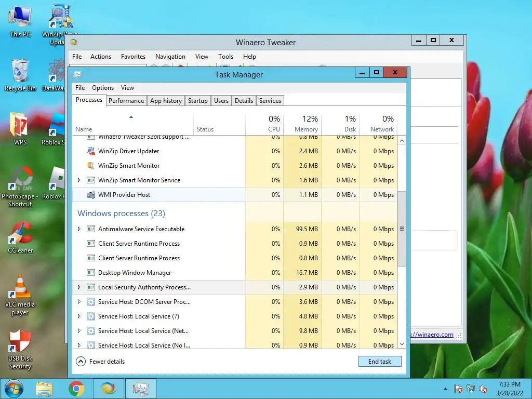Open Help menu in Winaero Tweaker
This screenshot has height=399, width=532.
pyautogui.click(x=249, y=57)
